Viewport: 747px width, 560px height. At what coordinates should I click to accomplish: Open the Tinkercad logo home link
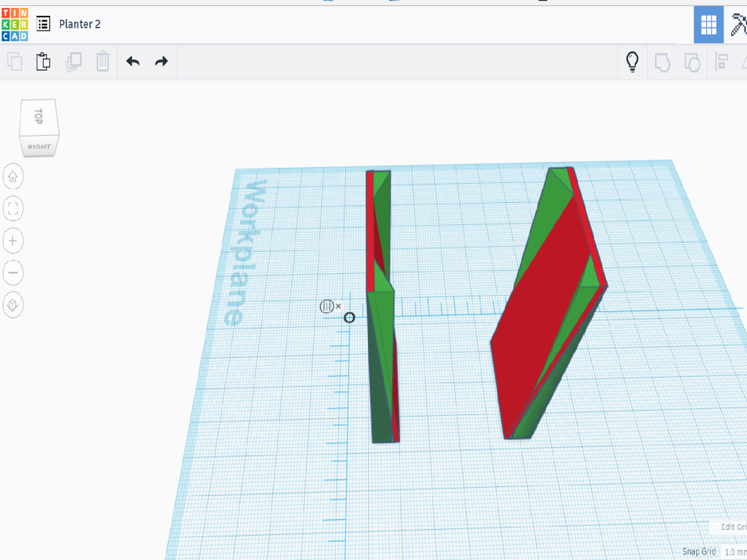point(15,25)
